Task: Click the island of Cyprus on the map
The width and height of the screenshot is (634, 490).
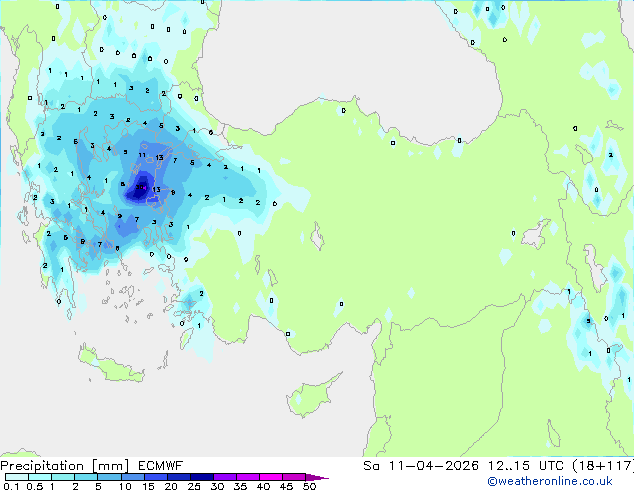Action: coord(312,396)
